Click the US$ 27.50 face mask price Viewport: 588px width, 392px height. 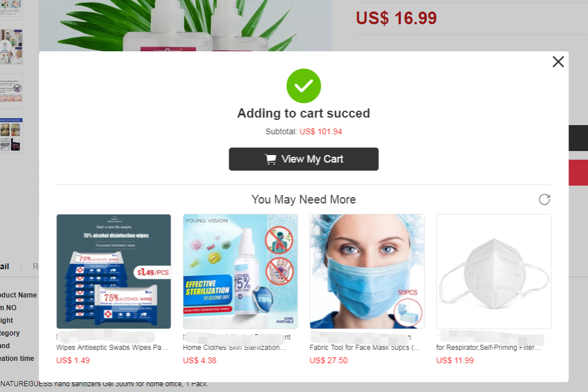(x=328, y=360)
